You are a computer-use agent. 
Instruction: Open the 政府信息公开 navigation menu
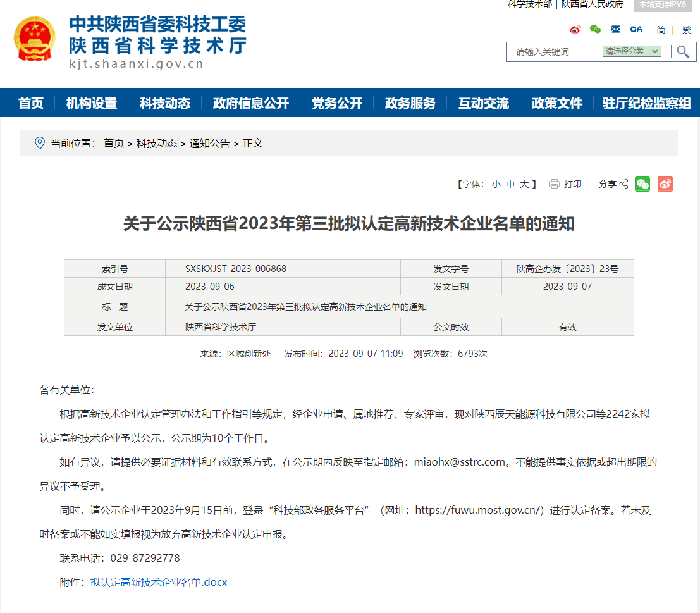250,103
